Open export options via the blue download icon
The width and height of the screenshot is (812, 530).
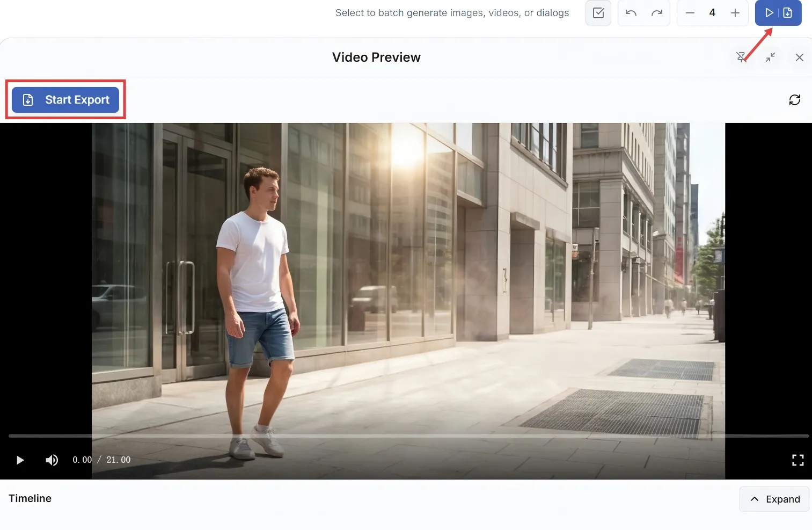(787, 12)
